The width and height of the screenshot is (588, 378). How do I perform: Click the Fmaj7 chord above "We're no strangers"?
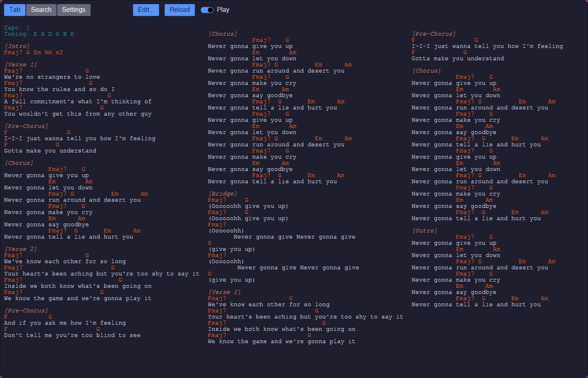(13, 71)
